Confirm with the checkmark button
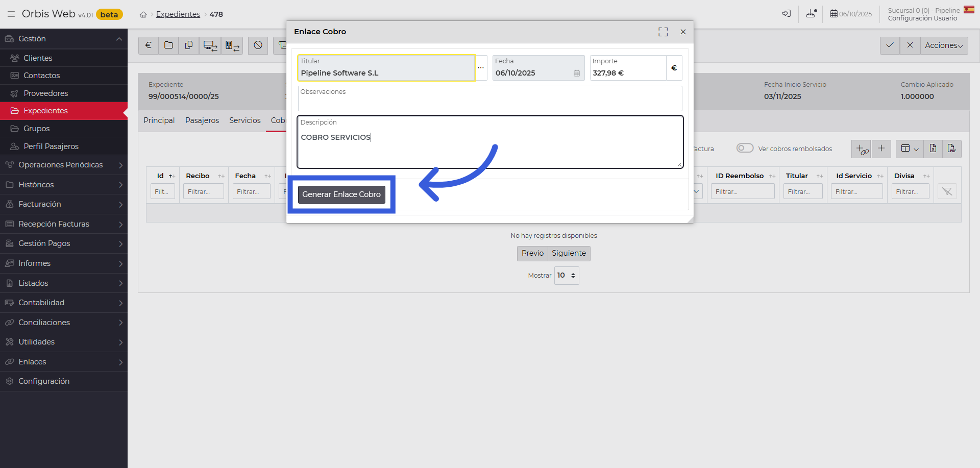Image resolution: width=980 pixels, height=468 pixels. tap(890, 45)
